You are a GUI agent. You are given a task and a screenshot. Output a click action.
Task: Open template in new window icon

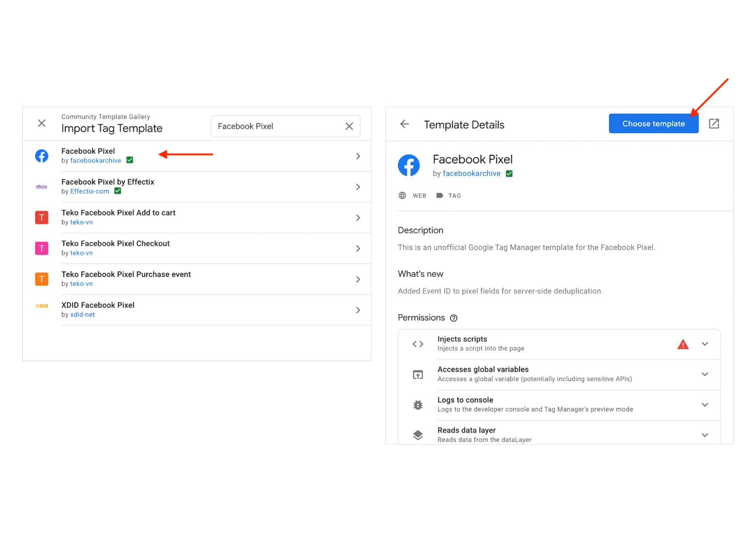click(x=714, y=124)
